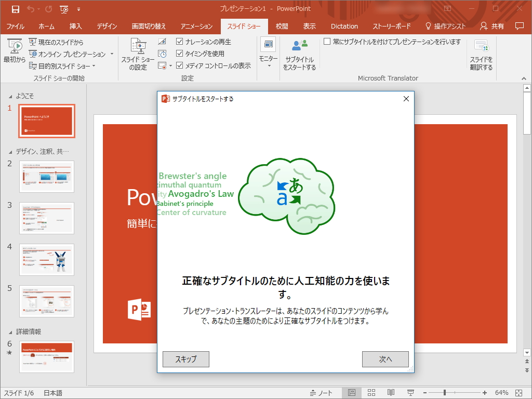Select slide 4 thumbnail in the panel
This screenshot has height=399, width=532.
click(47, 260)
